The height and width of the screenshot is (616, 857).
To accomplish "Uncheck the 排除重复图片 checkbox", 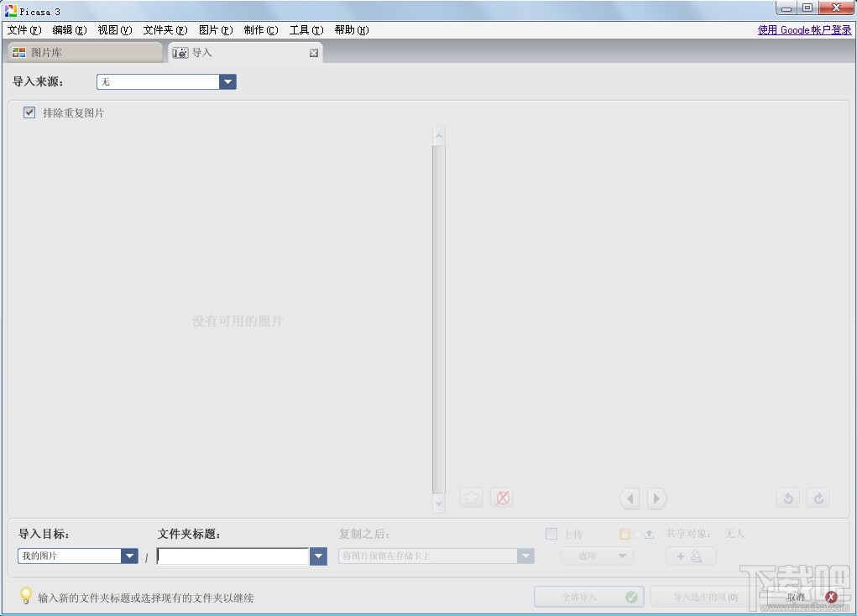I will [29, 112].
